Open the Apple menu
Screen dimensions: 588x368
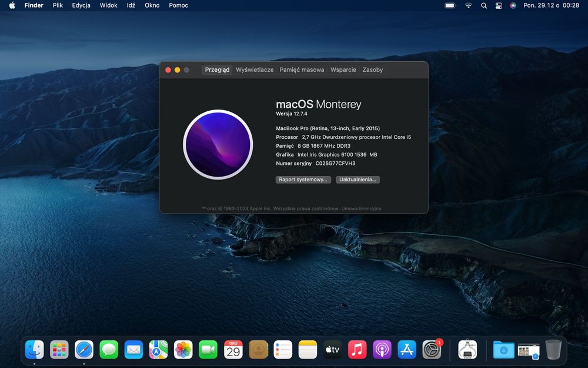pyautogui.click(x=12, y=5)
